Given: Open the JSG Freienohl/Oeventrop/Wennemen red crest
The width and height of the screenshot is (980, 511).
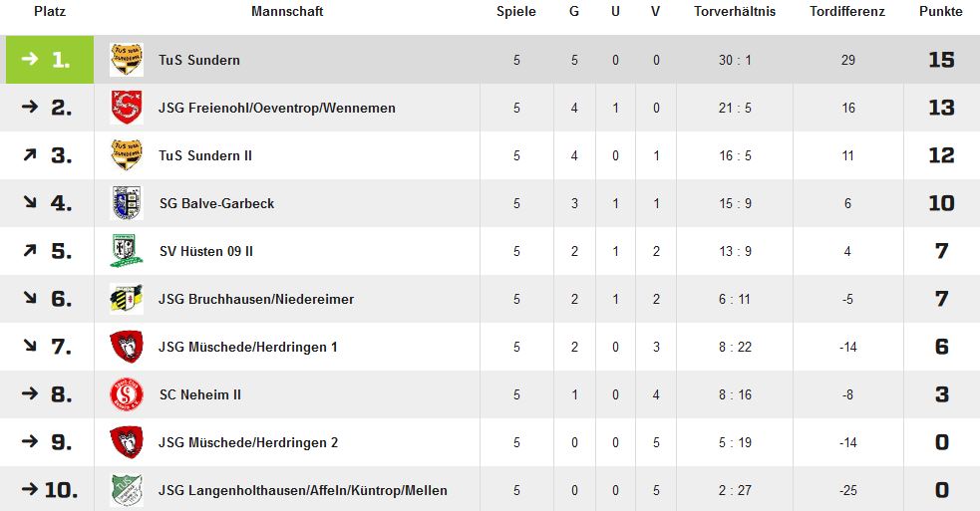Looking at the screenshot, I should 127,108.
